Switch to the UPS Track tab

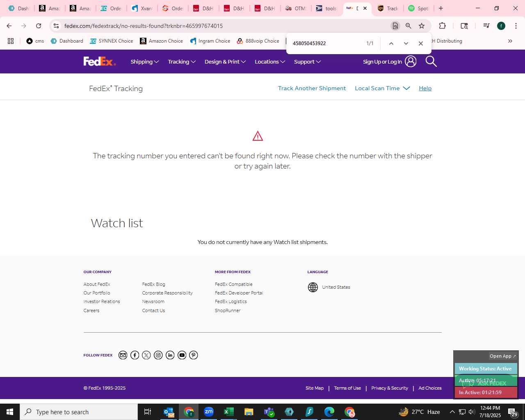[388, 8]
